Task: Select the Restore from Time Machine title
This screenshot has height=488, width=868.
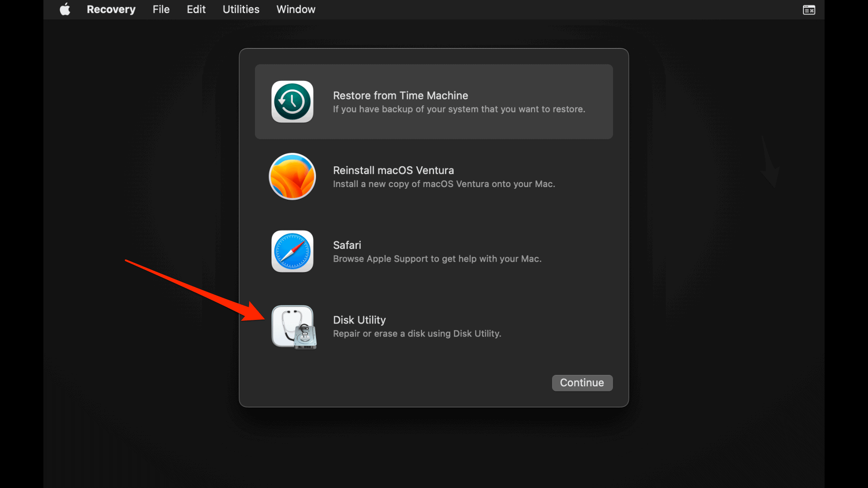Action: pyautogui.click(x=400, y=95)
